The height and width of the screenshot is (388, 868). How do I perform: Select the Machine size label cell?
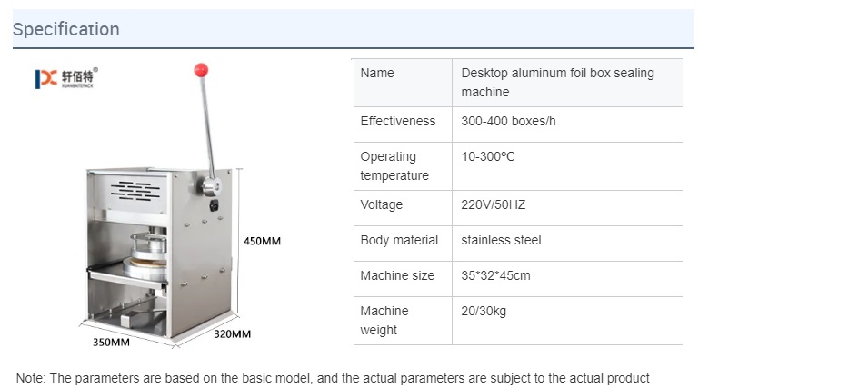pos(403,279)
